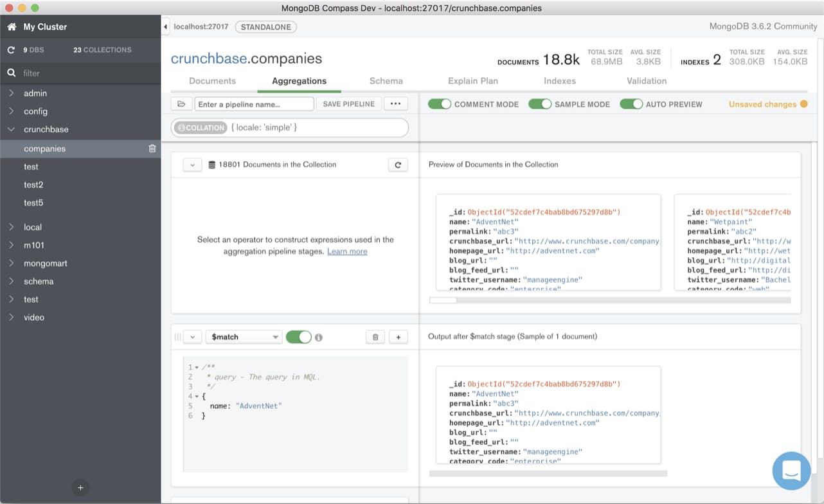Click the STANDALONE badge
This screenshot has height=504, width=824.
(x=266, y=27)
